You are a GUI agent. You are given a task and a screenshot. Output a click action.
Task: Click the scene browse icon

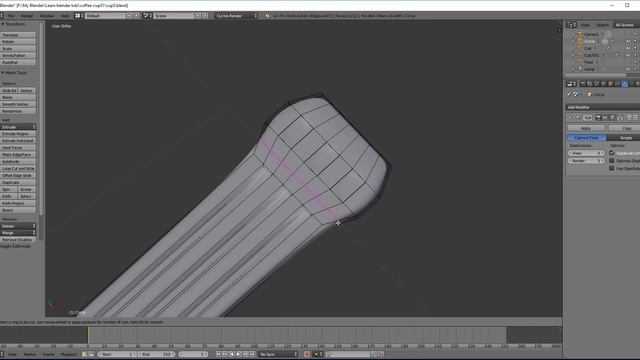point(147,16)
